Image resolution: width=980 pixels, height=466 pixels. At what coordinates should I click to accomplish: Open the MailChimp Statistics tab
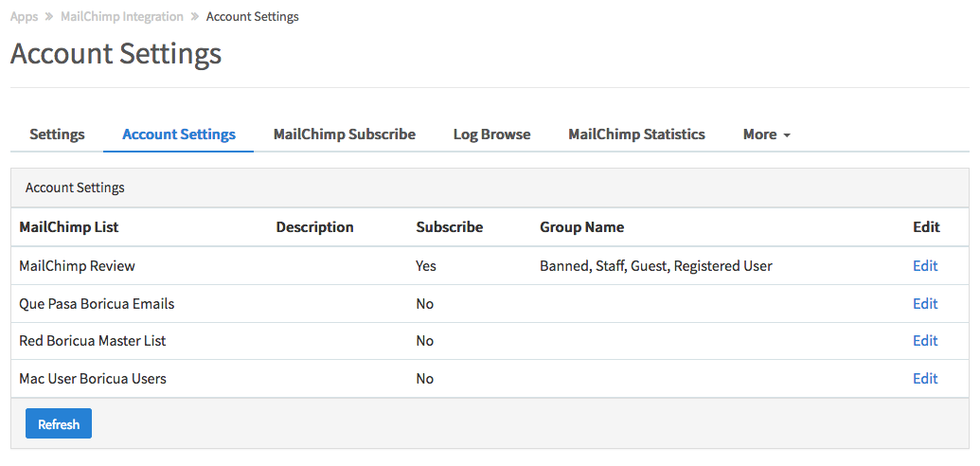(636, 134)
